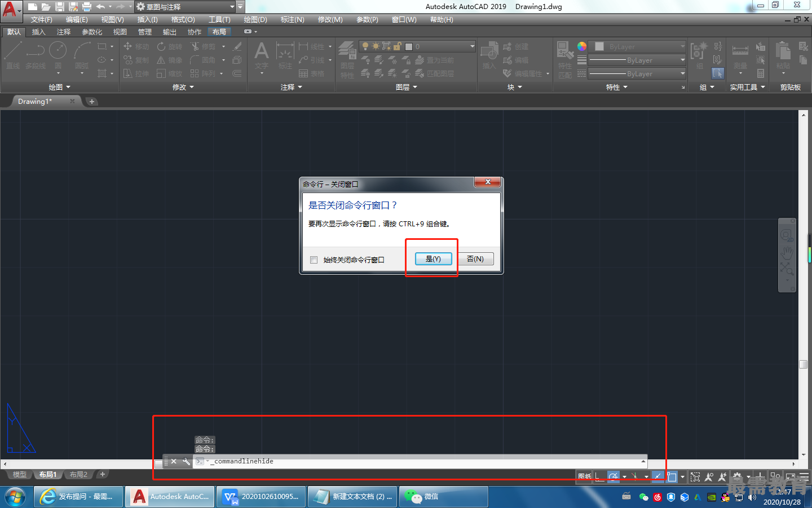Viewport: 812px width, 508px height.
Task: Select the 圆弧 arc tool
Action: click(82, 55)
